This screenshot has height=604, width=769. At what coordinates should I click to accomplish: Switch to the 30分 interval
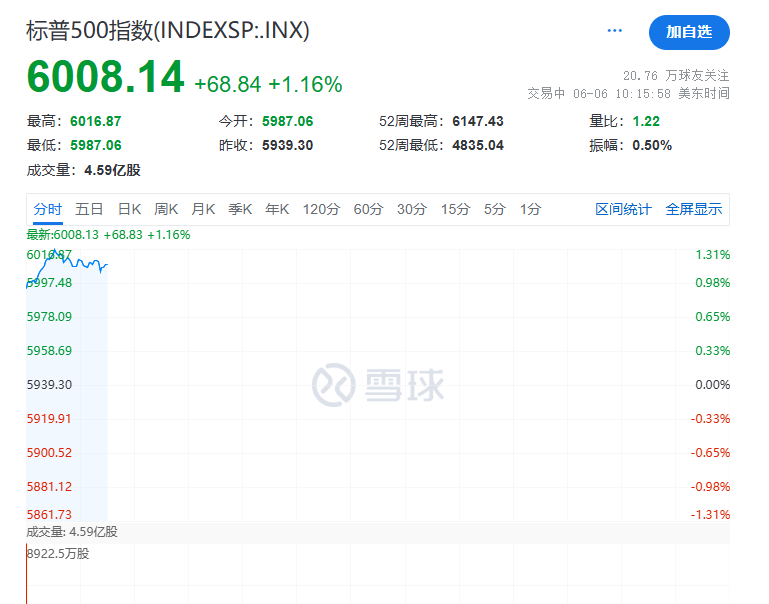tap(411, 209)
